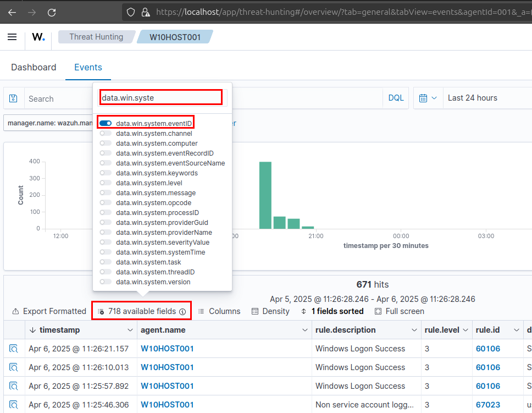Click the field filter box containing data.win.syste
The height and width of the screenshot is (413, 532).
point(162,98)
